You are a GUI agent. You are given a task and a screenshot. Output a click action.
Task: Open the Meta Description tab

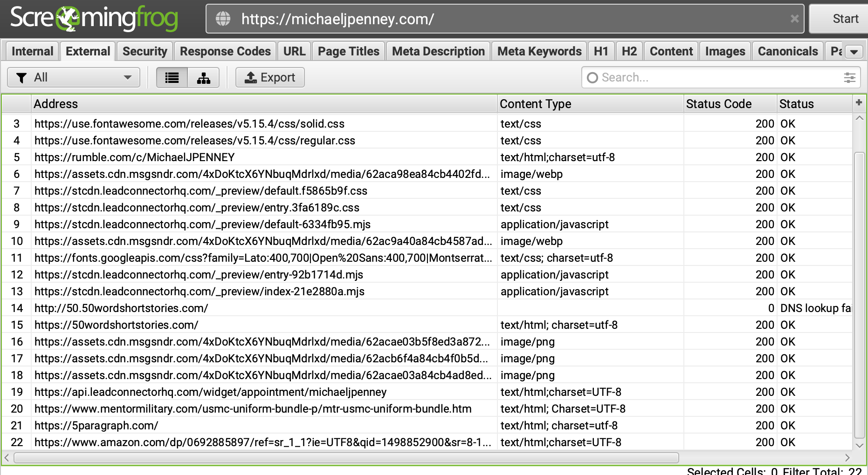pyautogui.click(x=438, y=51)
